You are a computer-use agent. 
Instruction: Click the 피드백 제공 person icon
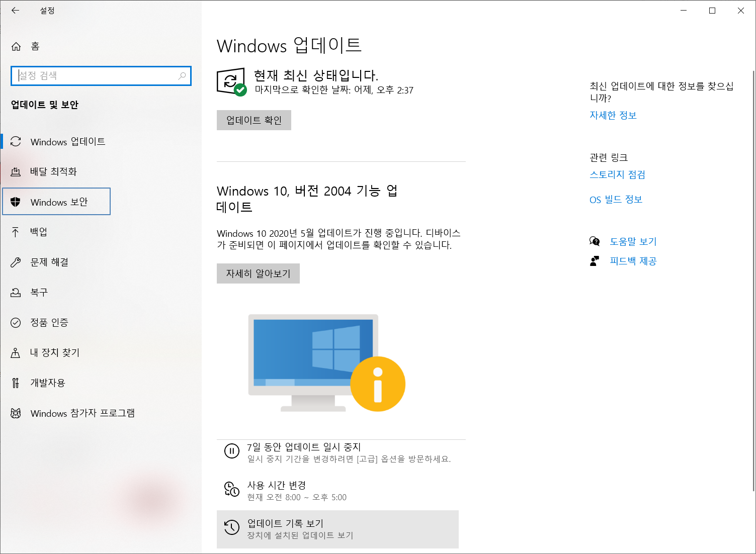(595, 261)
